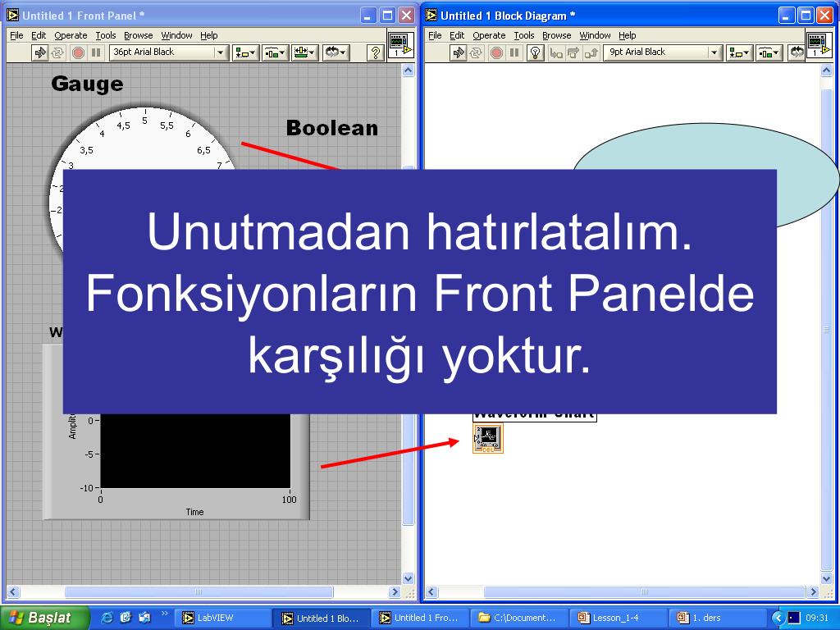The image size is (840, 630).
Task: Open Operate menu in Front Panel window
Action: tap(71, 35)
